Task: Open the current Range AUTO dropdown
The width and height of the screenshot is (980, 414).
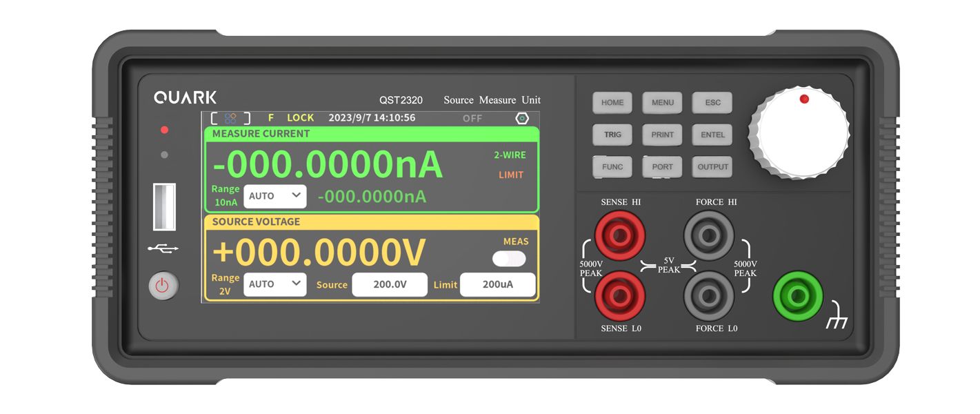Action: tap(275, 196)
